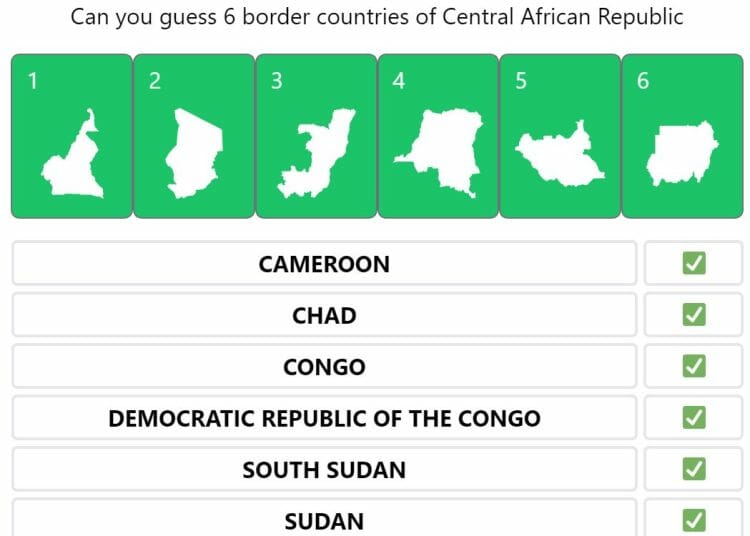Image resolution: width=750 pixels, height=536 pixels.
Task: Click the CONGO answer field
Action: click(x=324, y=366)
